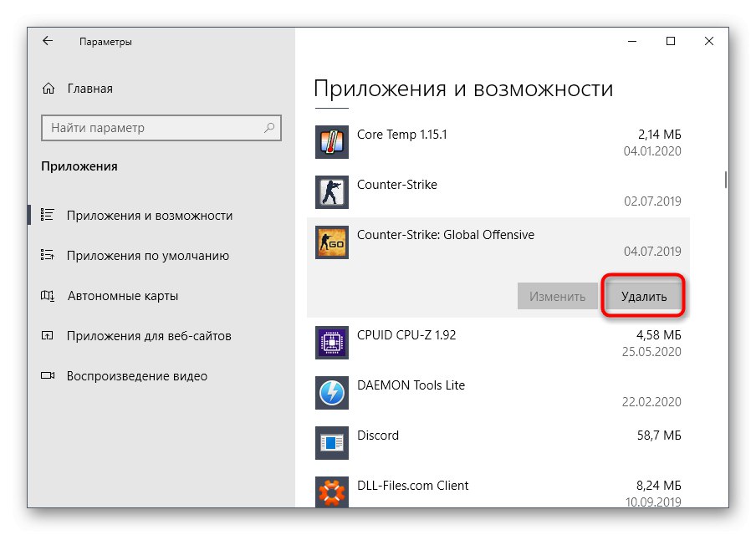
Task: Open Воспроизведение видео section
Action: [137, 376]
